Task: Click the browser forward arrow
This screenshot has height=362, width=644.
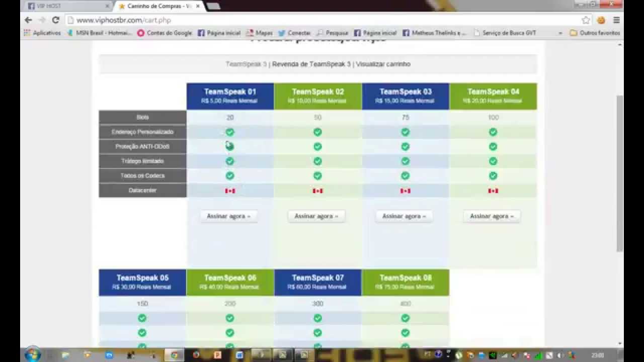Action: [x=42, y=20]
